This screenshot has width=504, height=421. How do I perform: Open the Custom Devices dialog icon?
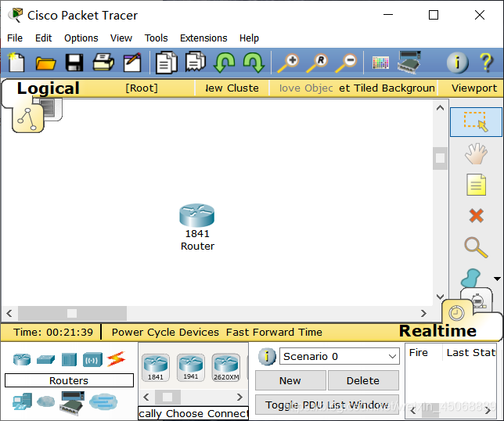click(x=409, y=63)
